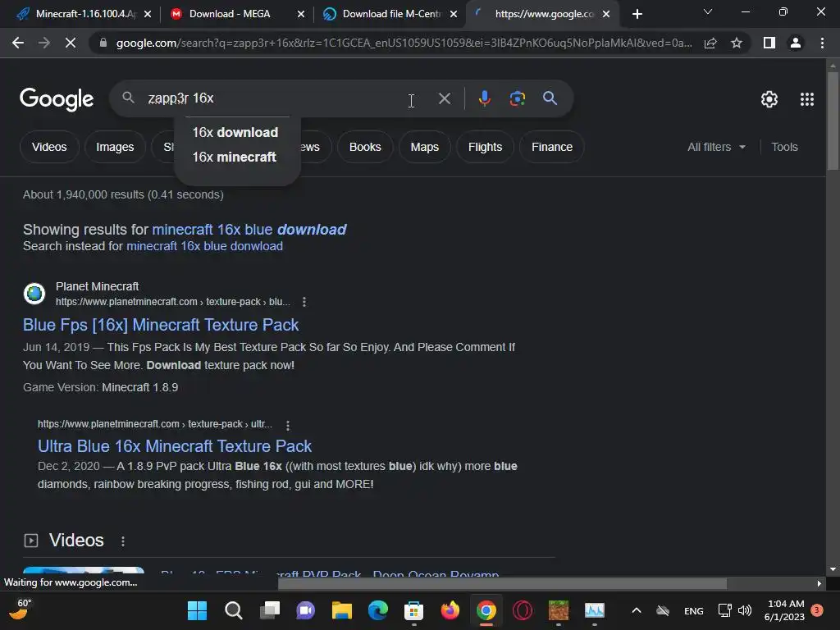Start voice search with microphone
The width and height of the screenshot is (840, 630).
pos(484,98)
